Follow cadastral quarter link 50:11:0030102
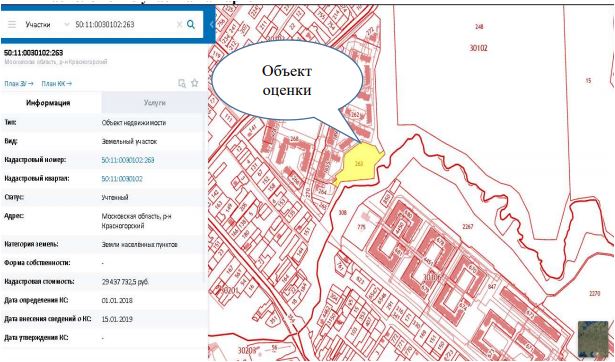Image resolution: width=615 pixels, height=362 pixels. point(122,179)
